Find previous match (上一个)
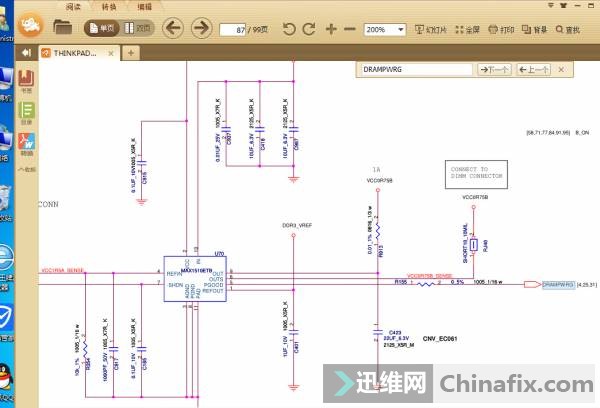This screenshot has width=600, height=408. click(533, 70)
